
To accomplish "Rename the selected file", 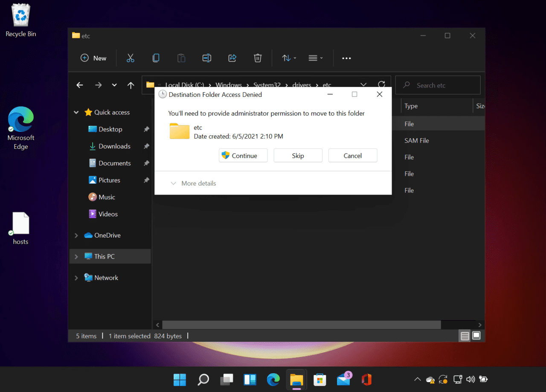I will click(206, 58).
